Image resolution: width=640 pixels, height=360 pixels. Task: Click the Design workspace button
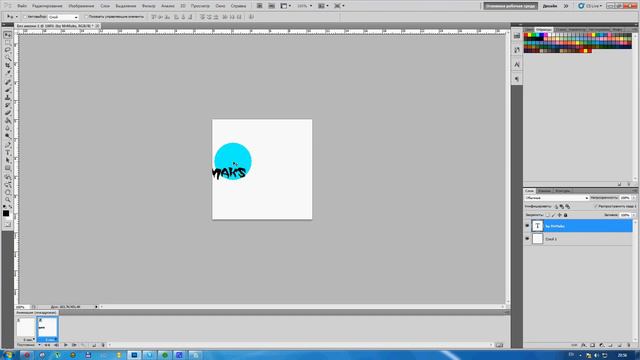pos(550,6)
